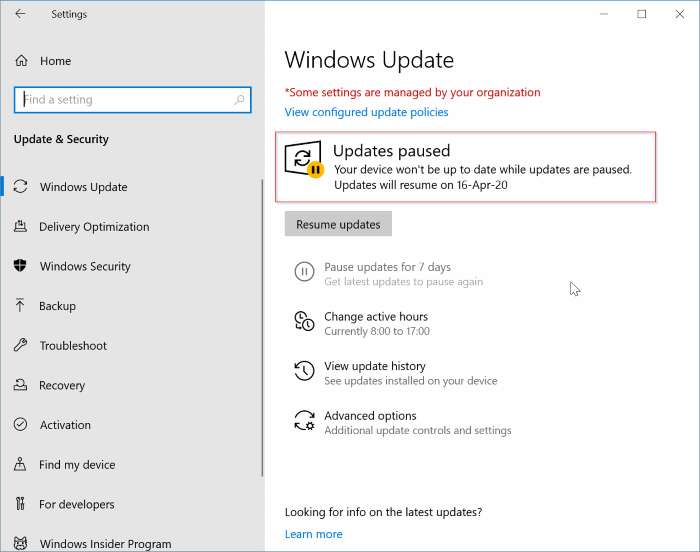Click the Home house icon
The height and width of the screenshot is (552, 700).
point(21,60)
